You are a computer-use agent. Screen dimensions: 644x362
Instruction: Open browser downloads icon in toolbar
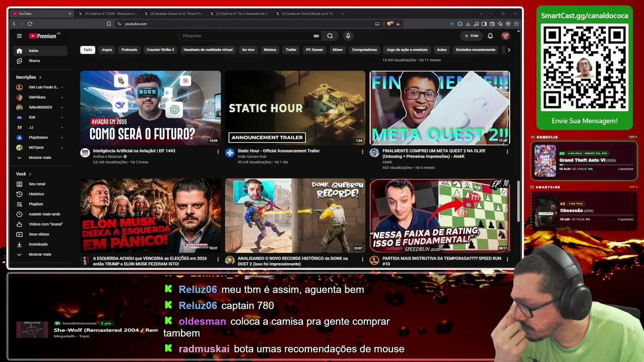(468, 24)
